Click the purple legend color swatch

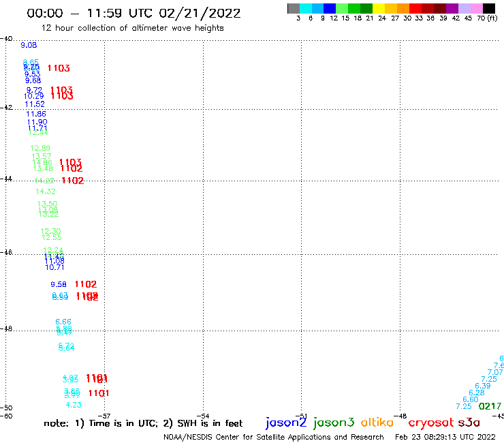click(x=452, y=8)
